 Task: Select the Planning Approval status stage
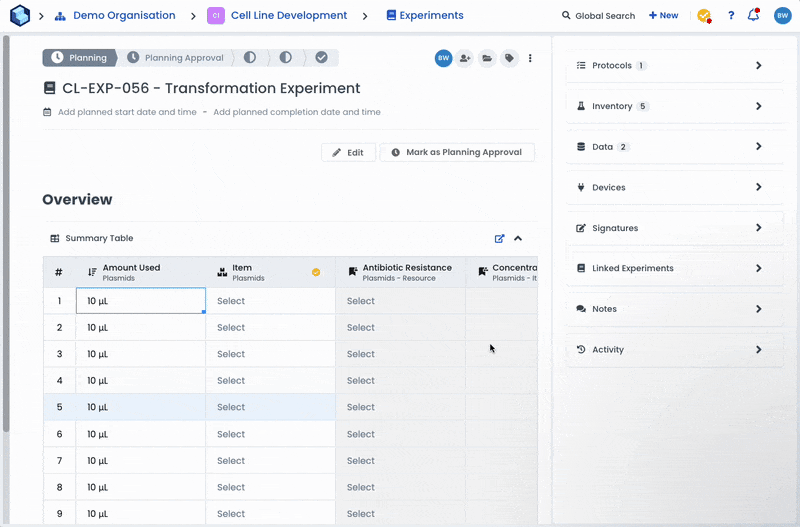point(177,58)
